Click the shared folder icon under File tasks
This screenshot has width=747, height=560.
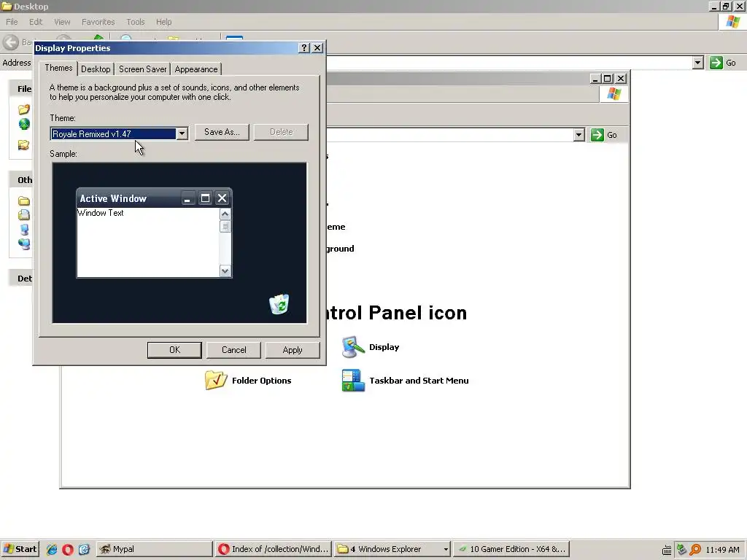coord(24,145)
